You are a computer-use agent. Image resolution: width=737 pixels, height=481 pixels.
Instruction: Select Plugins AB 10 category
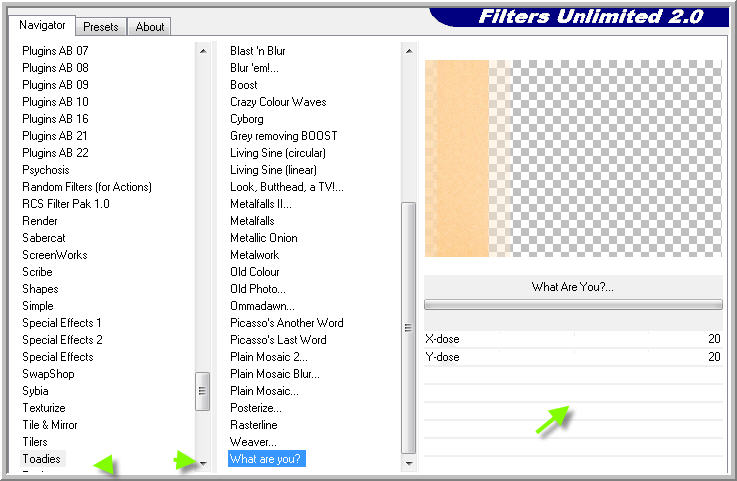pyautogui.click(x=55, y=102)
